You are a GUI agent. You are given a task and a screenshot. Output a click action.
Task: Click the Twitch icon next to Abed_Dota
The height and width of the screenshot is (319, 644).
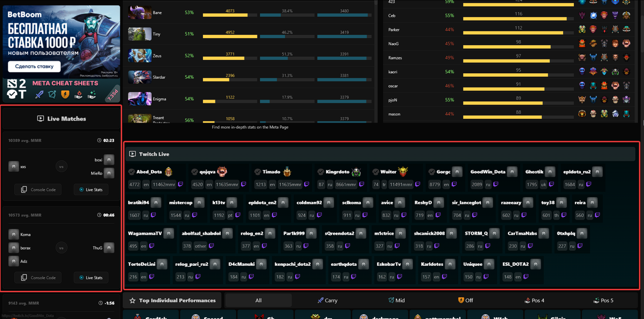[x=180, y=184]
